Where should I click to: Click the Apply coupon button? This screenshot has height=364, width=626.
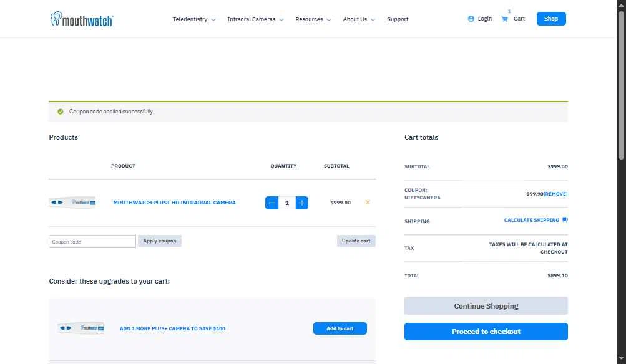coord(160,241)
